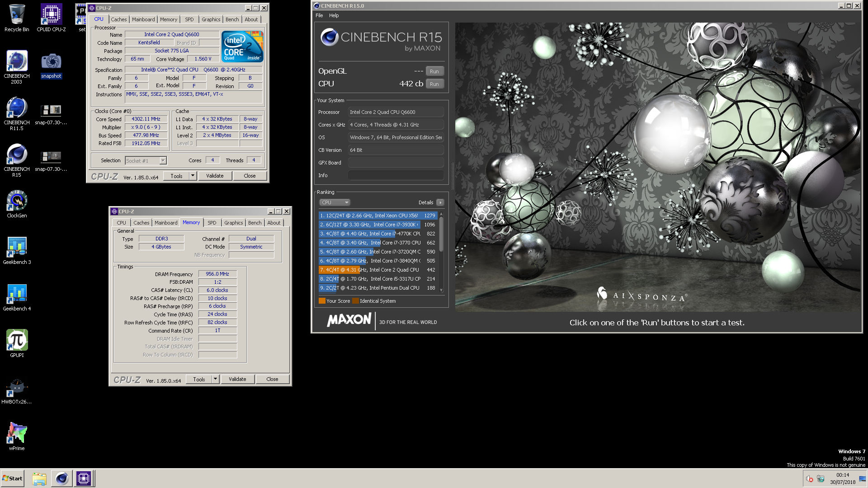Select the GPUPI desktop icon

pos(17,343)
